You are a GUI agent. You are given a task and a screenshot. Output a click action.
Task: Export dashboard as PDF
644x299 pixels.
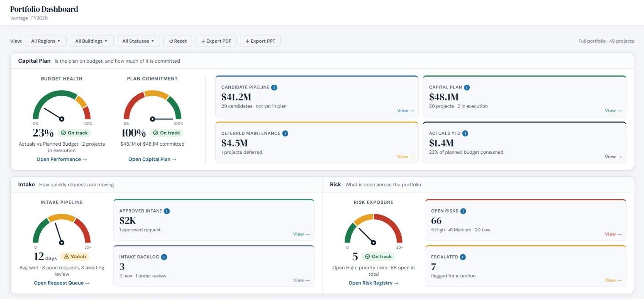(216, 41)
